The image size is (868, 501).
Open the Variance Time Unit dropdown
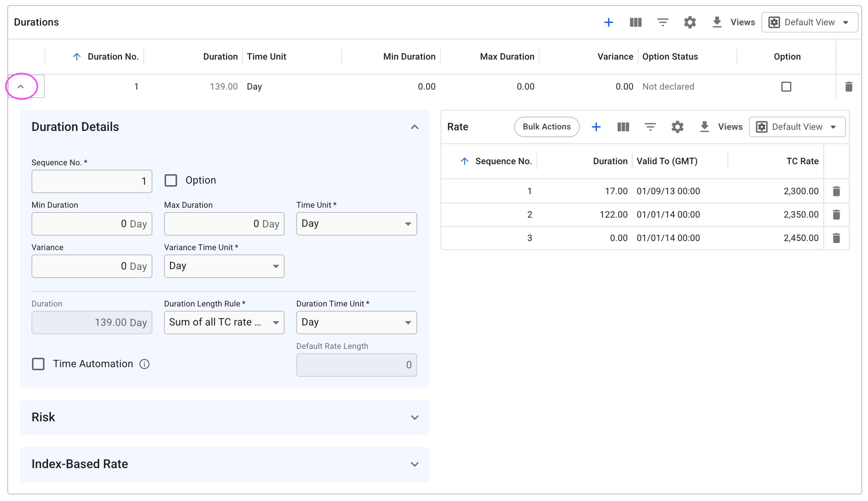tap(224, 266)
